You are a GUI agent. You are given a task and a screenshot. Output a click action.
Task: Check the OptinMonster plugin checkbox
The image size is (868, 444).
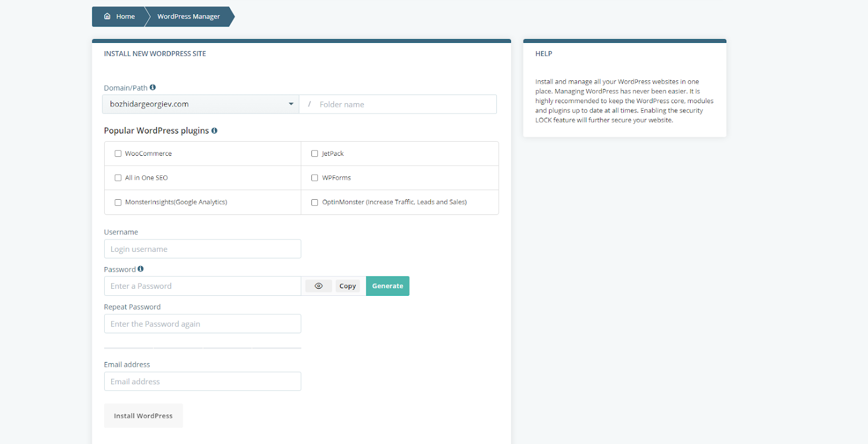click(315, 202)
